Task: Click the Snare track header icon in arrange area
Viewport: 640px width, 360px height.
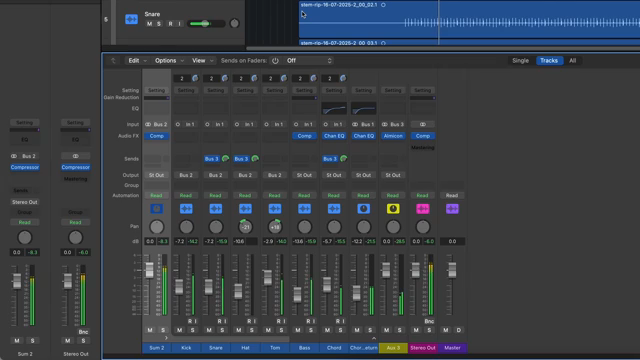Action: pyautogui.click(x=131, y=19)
